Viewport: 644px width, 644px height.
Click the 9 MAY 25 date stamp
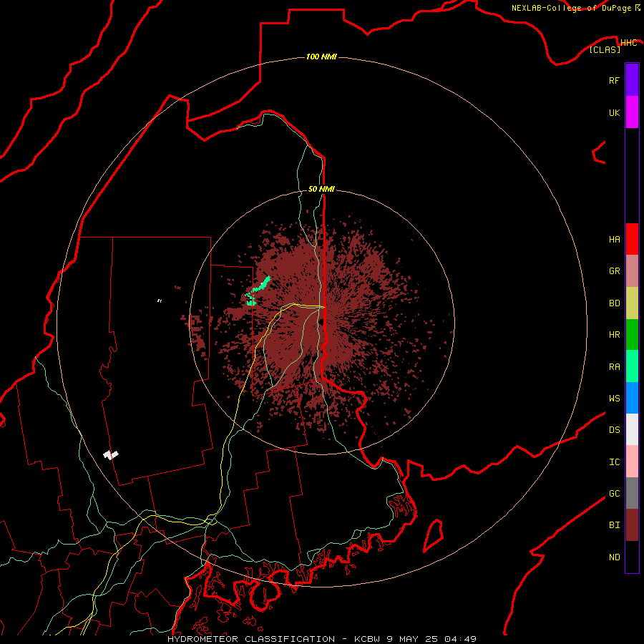click(412, 639)
